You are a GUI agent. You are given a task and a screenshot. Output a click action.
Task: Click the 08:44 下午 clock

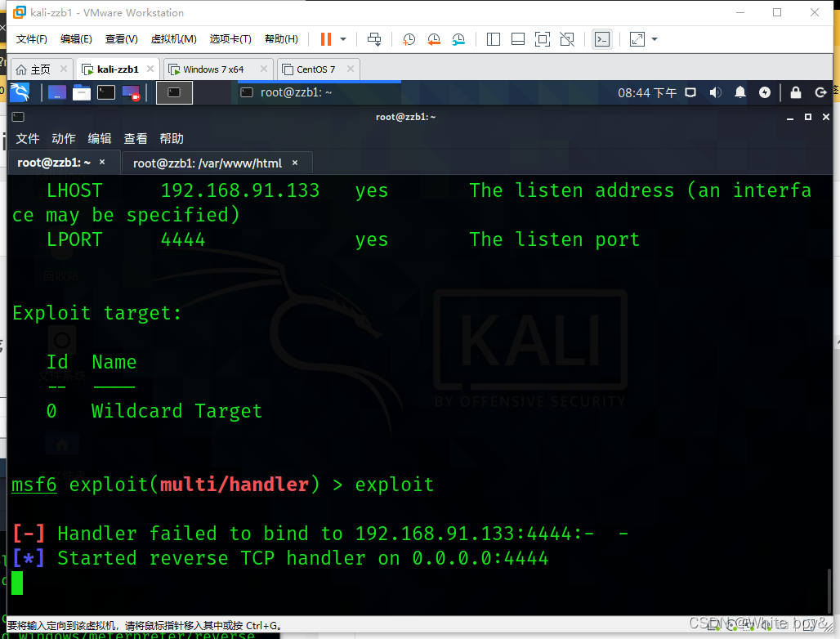(647, 92)
